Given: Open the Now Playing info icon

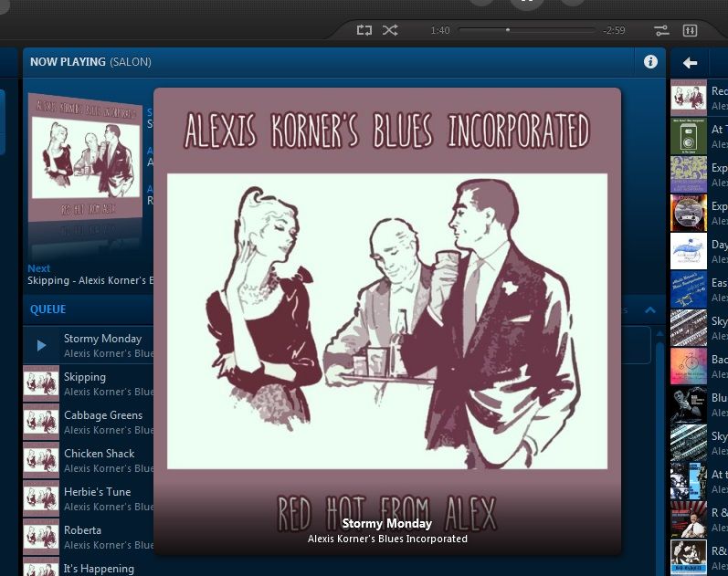Looking at the screenshot, I should [x=650, y=62].
